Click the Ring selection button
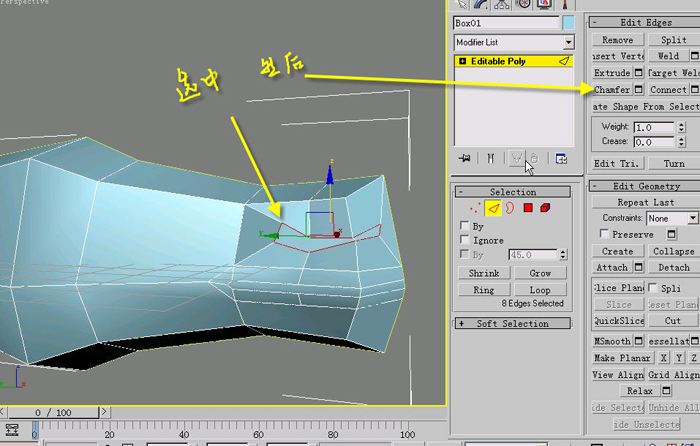The width and height of the screenshot is (700, 446). pyautogui.click(x=484, y=290)
